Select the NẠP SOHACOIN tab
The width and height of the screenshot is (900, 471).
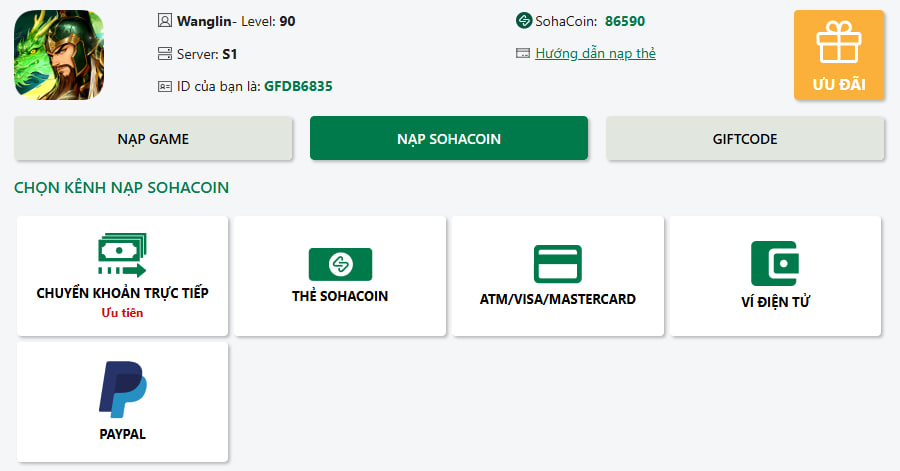pyautogui.click(x=449, y=139)
